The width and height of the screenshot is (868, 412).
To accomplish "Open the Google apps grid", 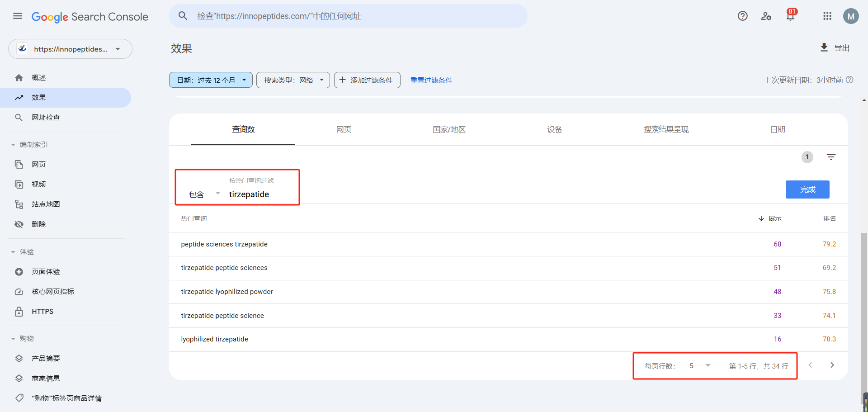I will pyautogui.click(x=827, y=16).
